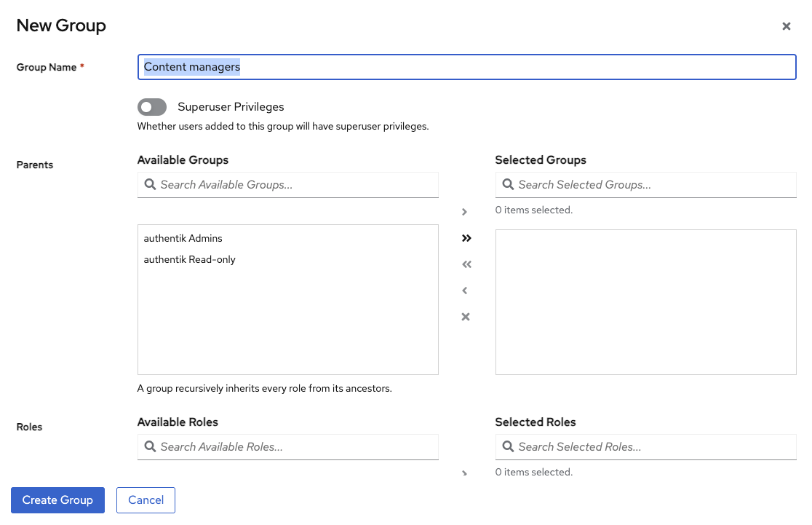Click the Group Name text field
The image size is (812, 525).
click(x=466, y=67)
